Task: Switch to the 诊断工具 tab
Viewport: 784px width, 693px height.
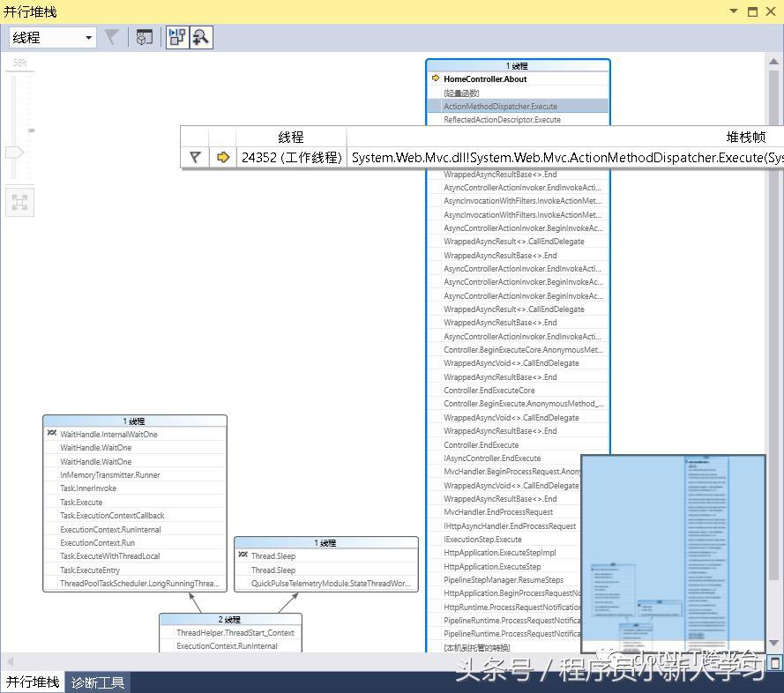Action: [x=97, y=682]
